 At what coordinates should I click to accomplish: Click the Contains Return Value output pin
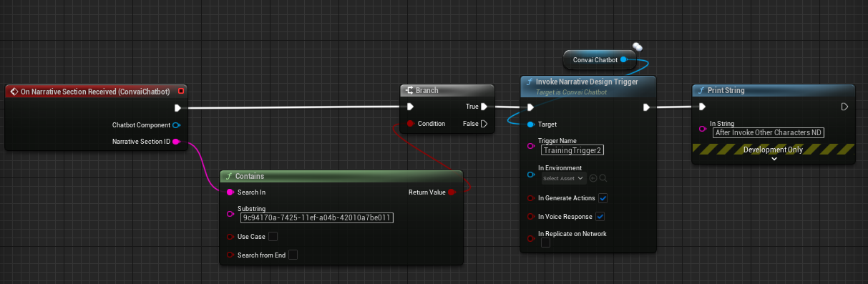pos(452,192)
